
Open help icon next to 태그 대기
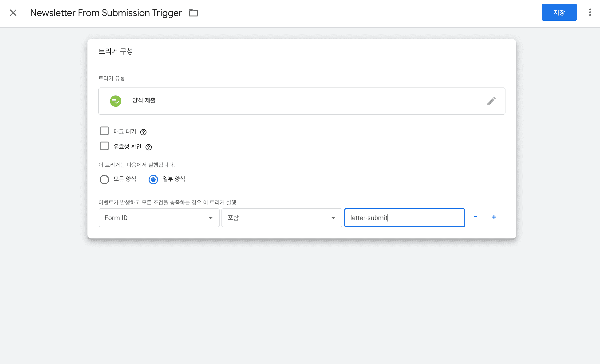(143, 132)
